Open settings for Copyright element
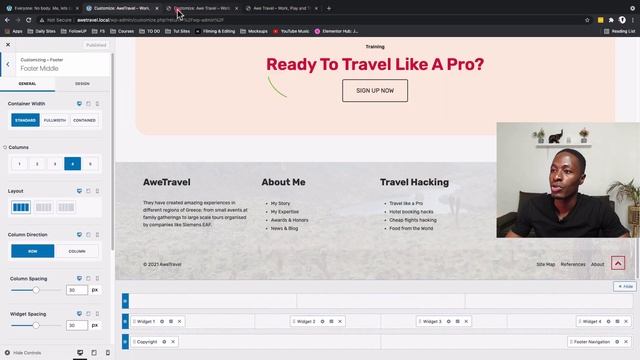640x360 pixels. coord(164,342)
